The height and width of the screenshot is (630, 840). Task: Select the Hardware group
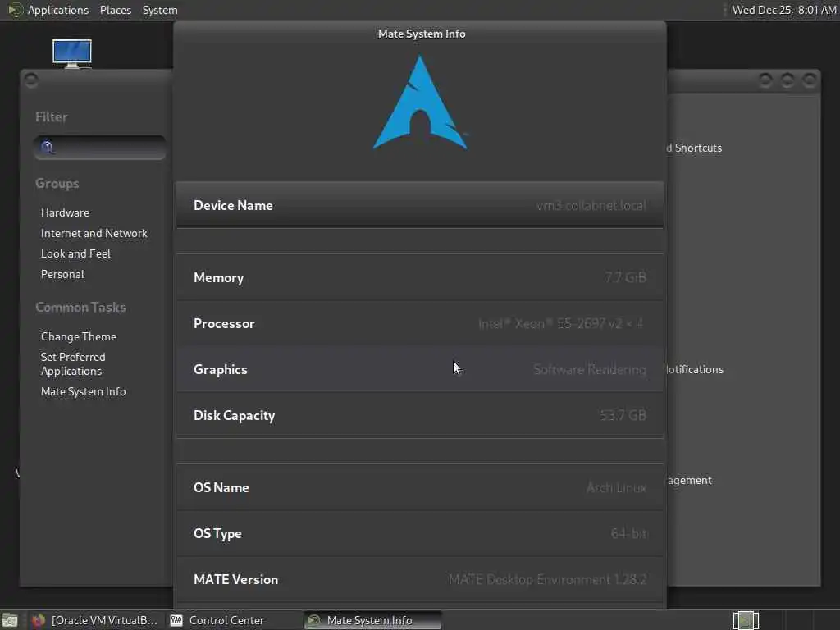click(x=65, y=212)
